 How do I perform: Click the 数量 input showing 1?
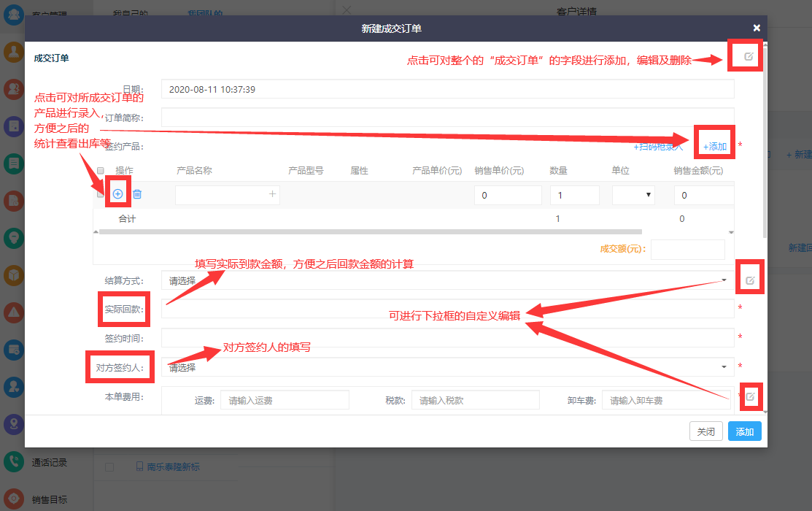click(x=574, y=195)
